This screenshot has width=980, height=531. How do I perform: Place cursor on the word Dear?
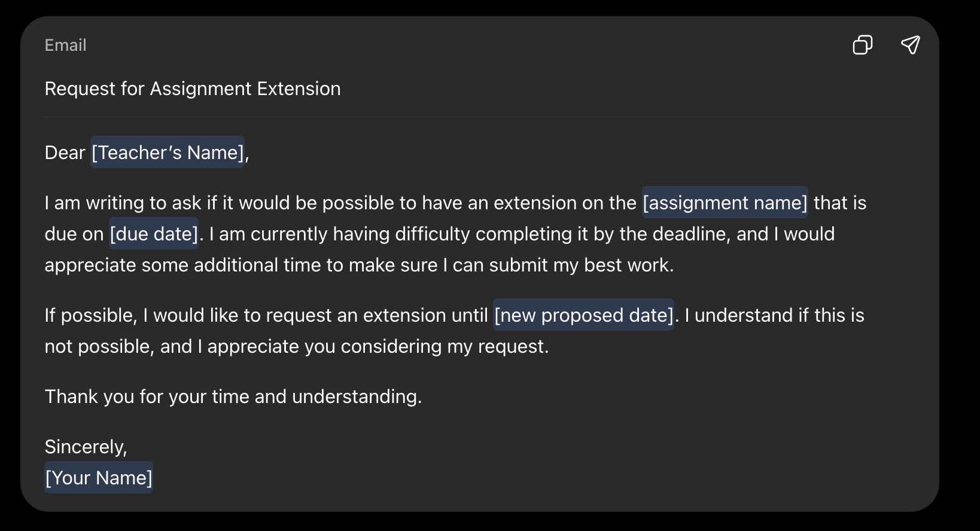[65, 152]
